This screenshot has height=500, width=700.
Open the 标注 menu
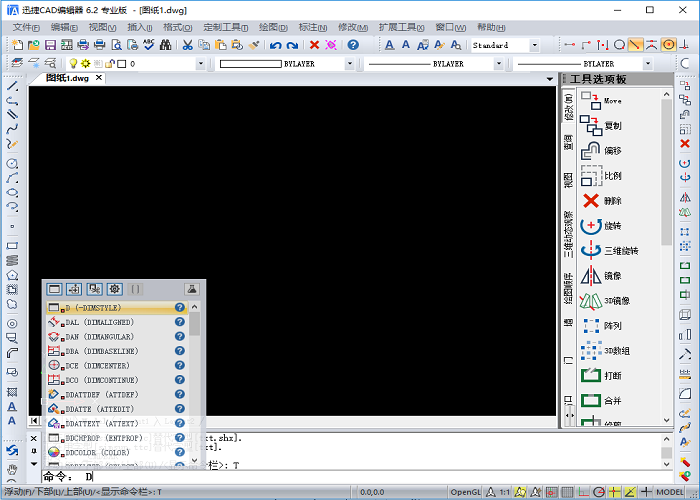click(x=312, y=27)
